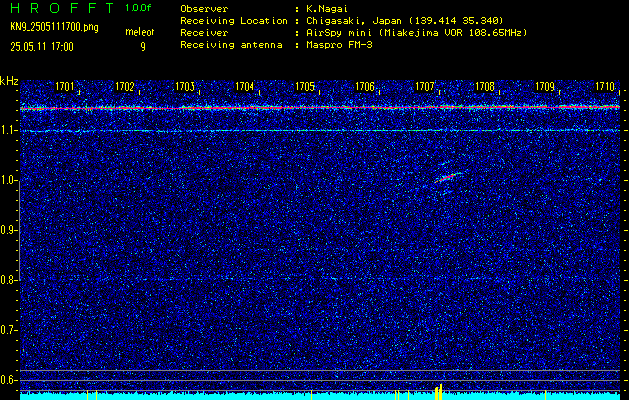Image resolution: width=629 pixels, height=400 pixels.
Task: Click the date stamp 25.05.11 17:00
Action: tap(42, 47)
